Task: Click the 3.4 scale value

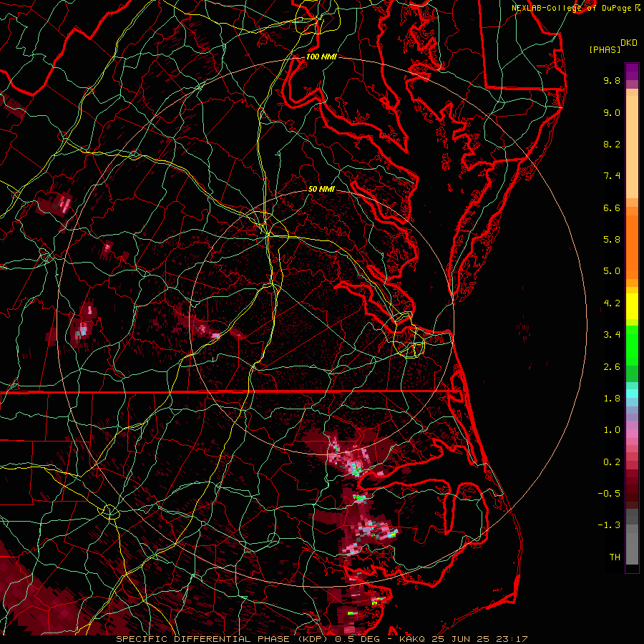Action: point(612,335)
